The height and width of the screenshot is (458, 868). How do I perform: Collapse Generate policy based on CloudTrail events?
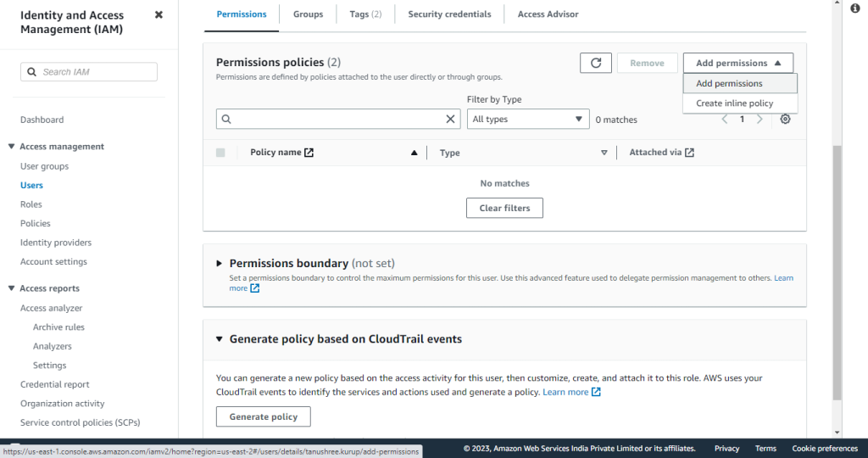pos(220,339)
